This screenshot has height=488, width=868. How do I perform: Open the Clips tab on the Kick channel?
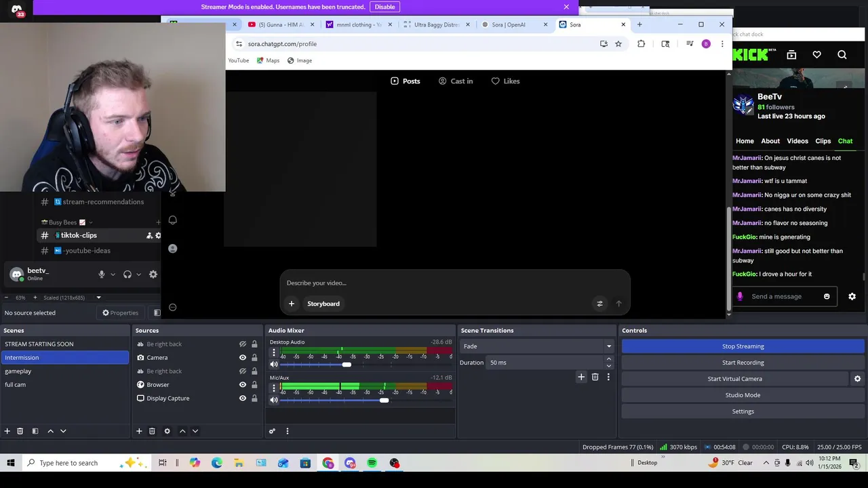[x=823, y=141]
